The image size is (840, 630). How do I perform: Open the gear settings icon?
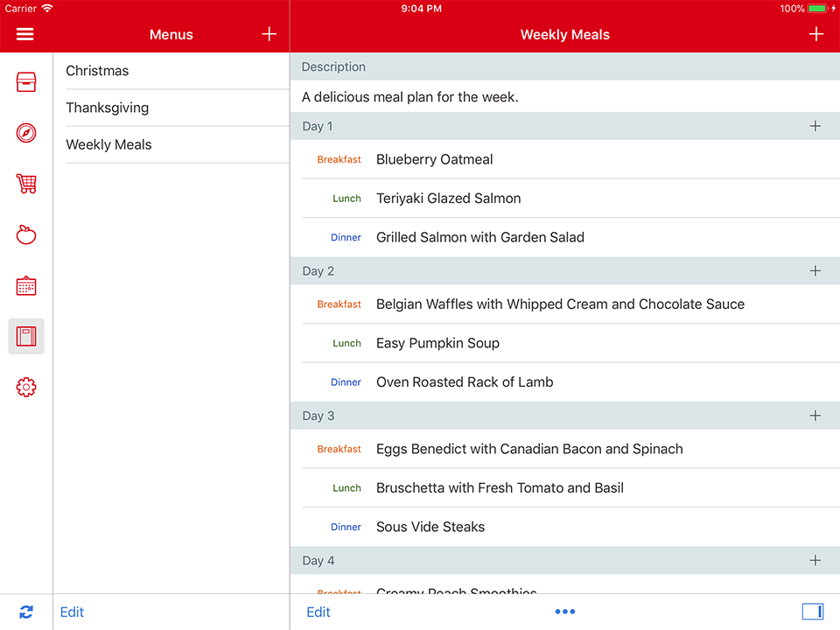tap(26, 387)
